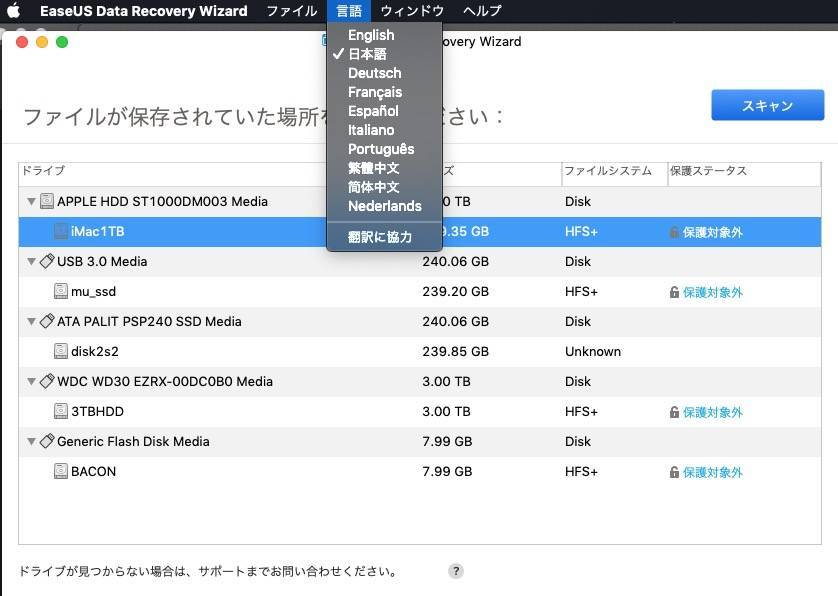
Task: Open the EaseUS Data Recovery Wizard app menu
Action: click(x=144, y=11)
